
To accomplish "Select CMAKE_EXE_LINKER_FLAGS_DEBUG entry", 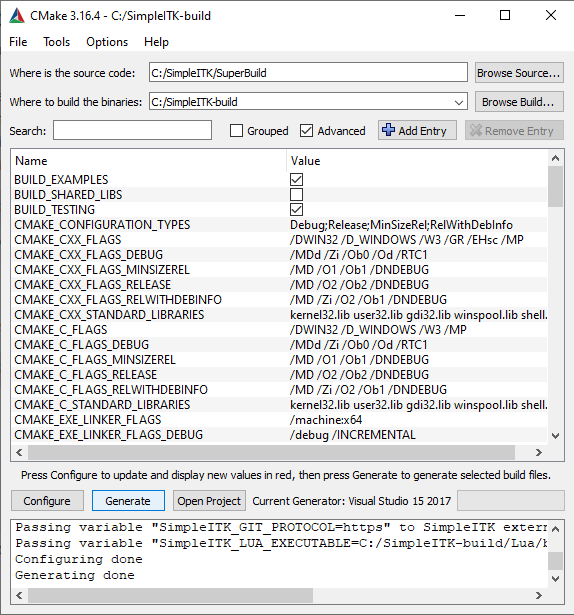I will point(109,435).
